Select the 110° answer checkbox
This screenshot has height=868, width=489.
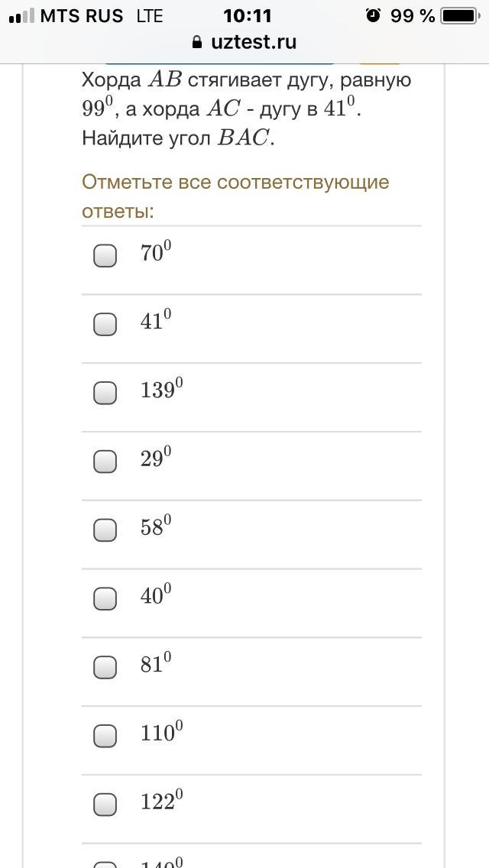(105, 736)
